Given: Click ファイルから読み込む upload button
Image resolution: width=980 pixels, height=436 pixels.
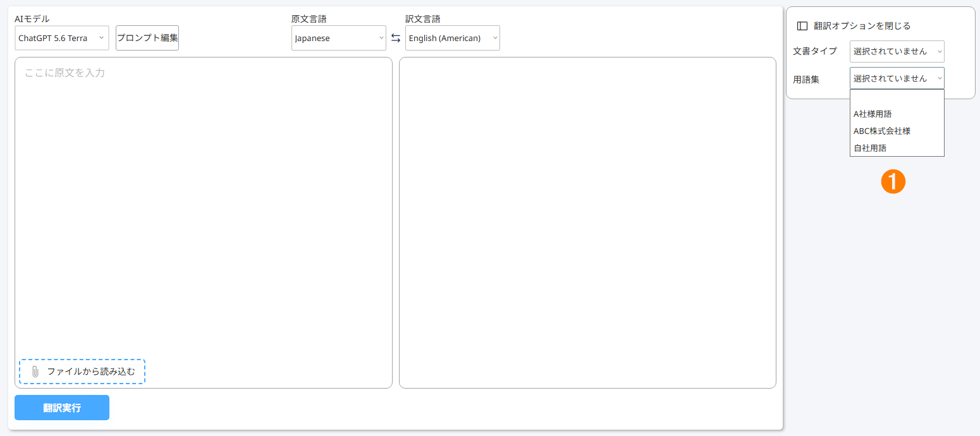Looking at the screenshot, I should click(82, 372).
